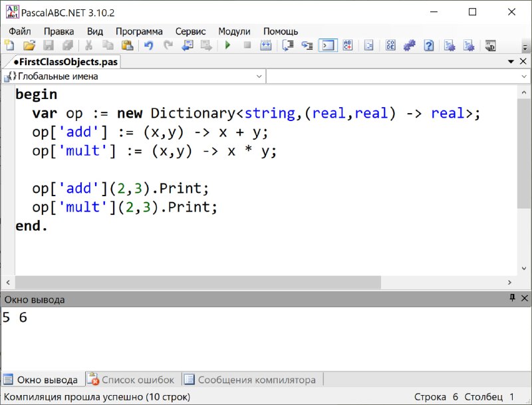Viewport: 532px width, 405px height.
Task: Click the second document-with-gear icon
Action: pyautogui.click(x=469, y=45)
